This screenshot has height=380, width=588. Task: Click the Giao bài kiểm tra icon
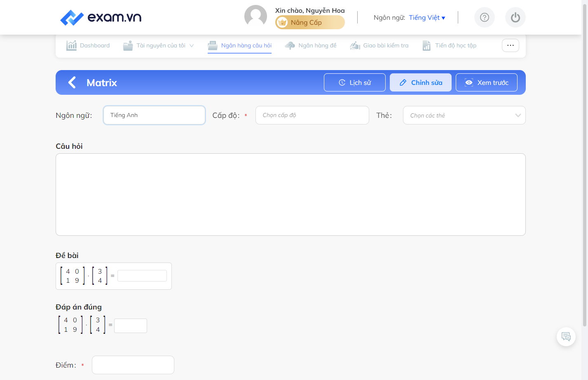coord(355,45)
